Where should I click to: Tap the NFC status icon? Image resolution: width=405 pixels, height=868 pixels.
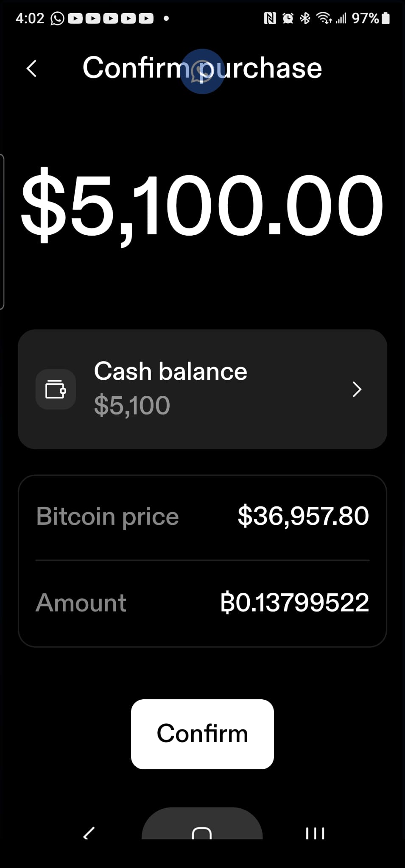270,18
